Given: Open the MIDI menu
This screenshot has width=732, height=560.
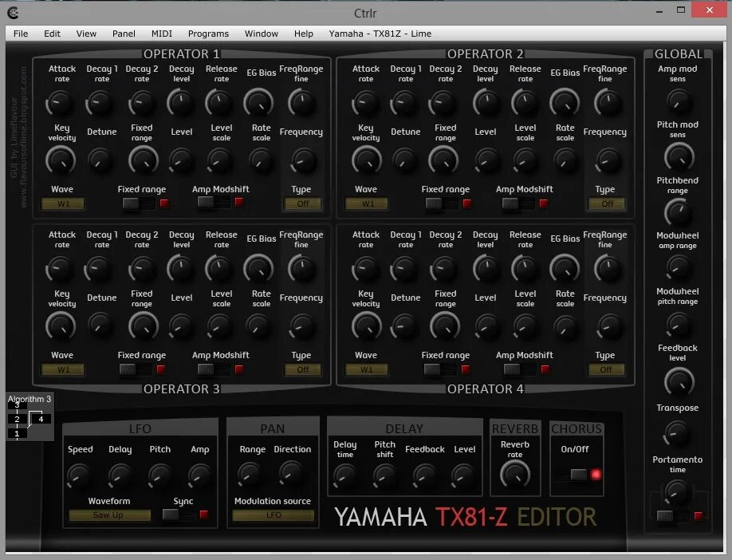Looking at the screenshot, I should pos(162,34).
